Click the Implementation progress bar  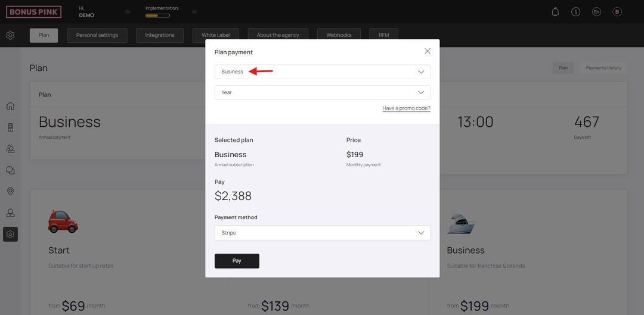[157, 15]
